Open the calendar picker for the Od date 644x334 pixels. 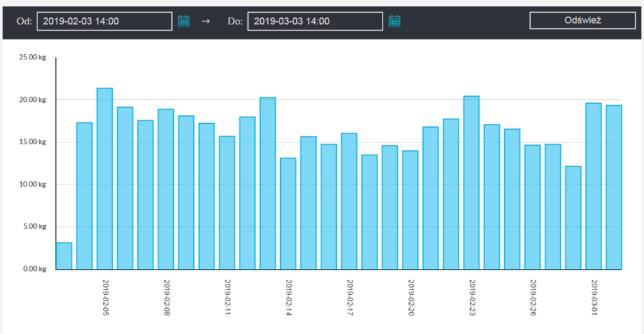click(184, 21)
